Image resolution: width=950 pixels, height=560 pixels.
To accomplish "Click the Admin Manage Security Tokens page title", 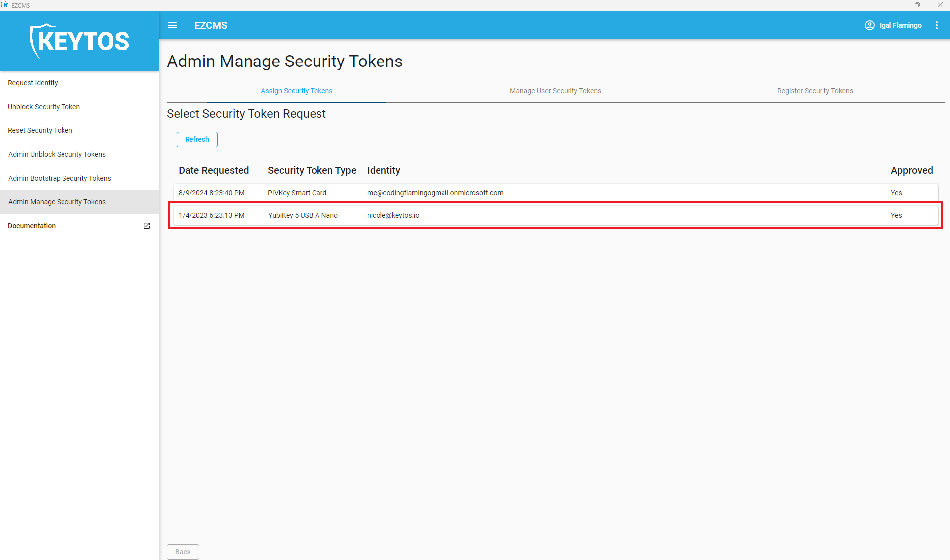I will pos(285,61).
